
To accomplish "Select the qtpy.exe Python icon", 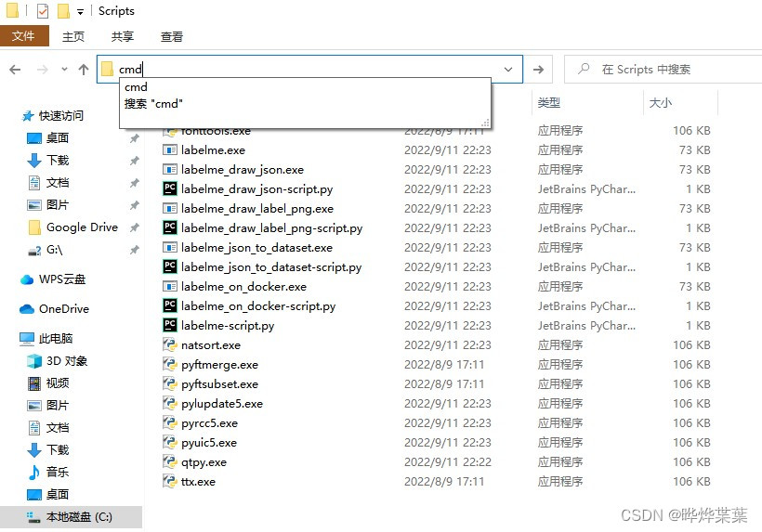I will click(x=170, y=461).
